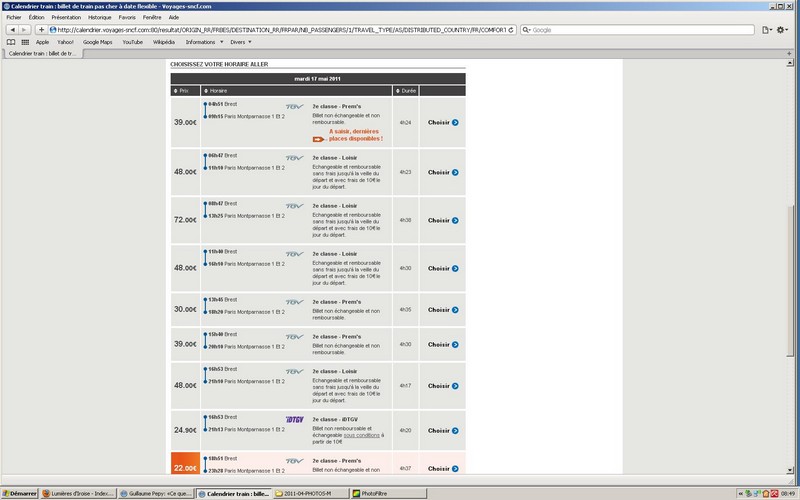Select the 'Calendrier train : billet de tr...' tab
Image resolution: width=800 pixels, height=500 pixels.
43,54
